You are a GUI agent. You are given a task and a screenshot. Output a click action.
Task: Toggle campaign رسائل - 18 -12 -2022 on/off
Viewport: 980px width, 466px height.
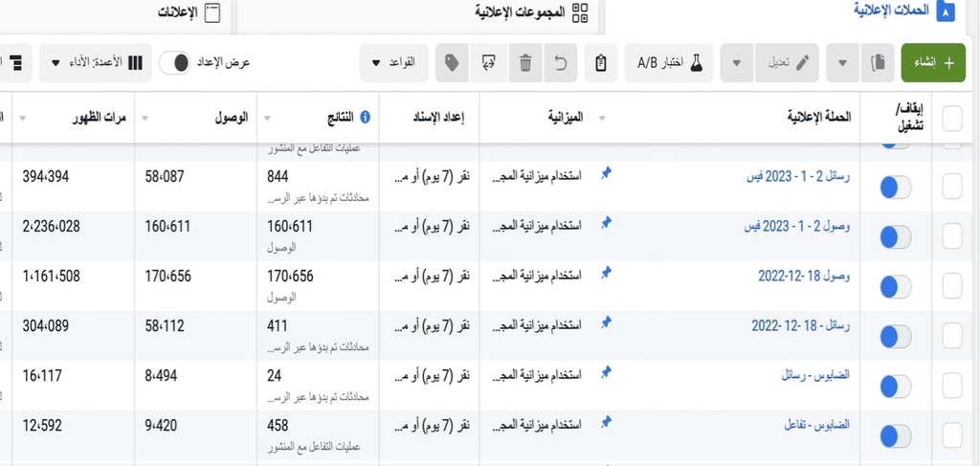coord(896,336)
